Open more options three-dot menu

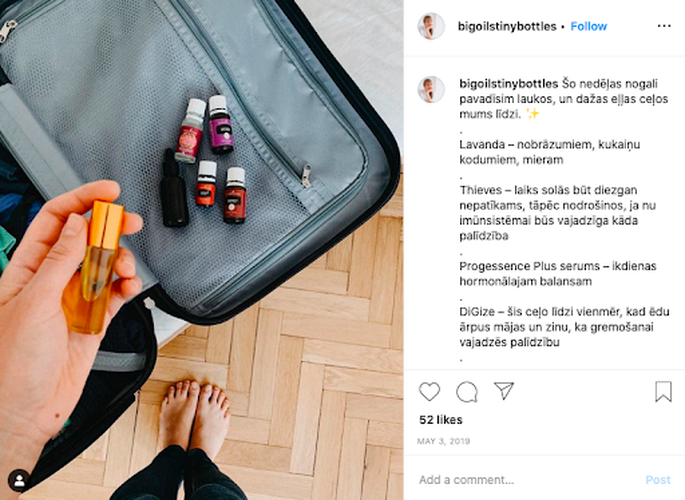664,26
